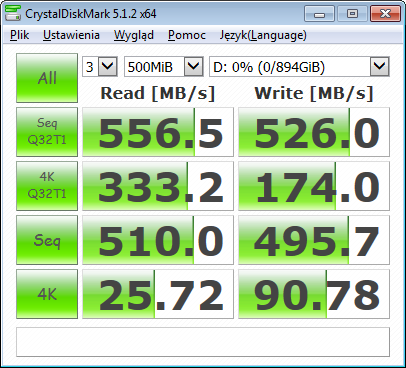Open the Plik menu

[x=20, y=35]
